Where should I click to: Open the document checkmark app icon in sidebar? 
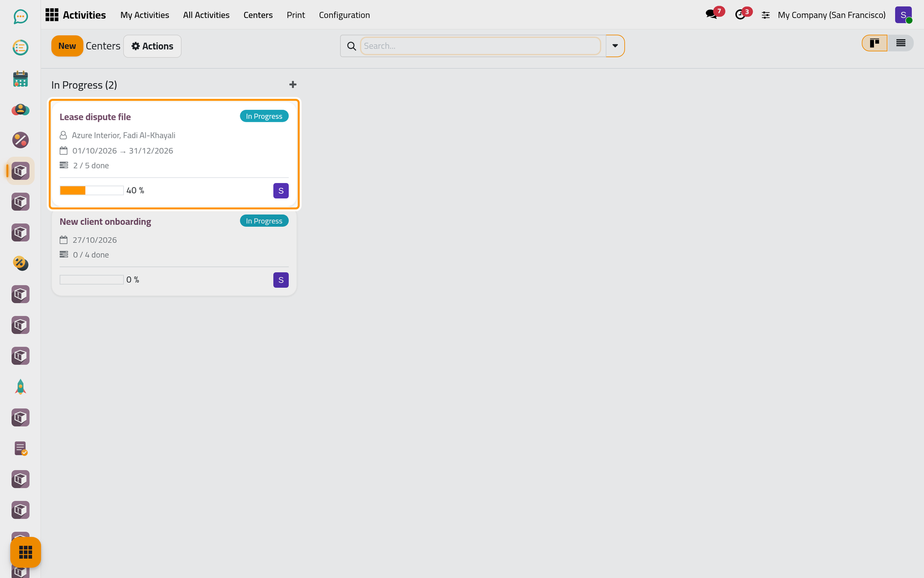tap(20, 448)
